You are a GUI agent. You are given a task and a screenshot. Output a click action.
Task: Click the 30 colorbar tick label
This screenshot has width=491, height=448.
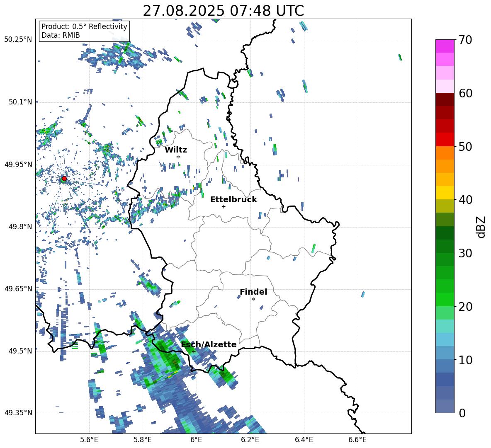pos(465,253)
